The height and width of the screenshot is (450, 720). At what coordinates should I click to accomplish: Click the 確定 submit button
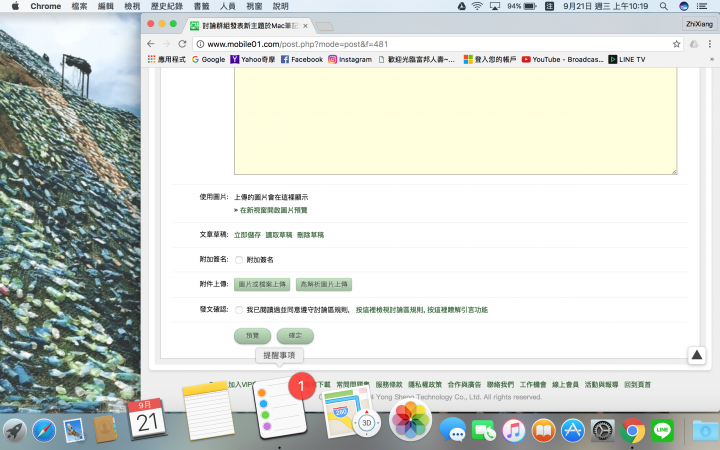pyautogui.click(x=295, y=336)
